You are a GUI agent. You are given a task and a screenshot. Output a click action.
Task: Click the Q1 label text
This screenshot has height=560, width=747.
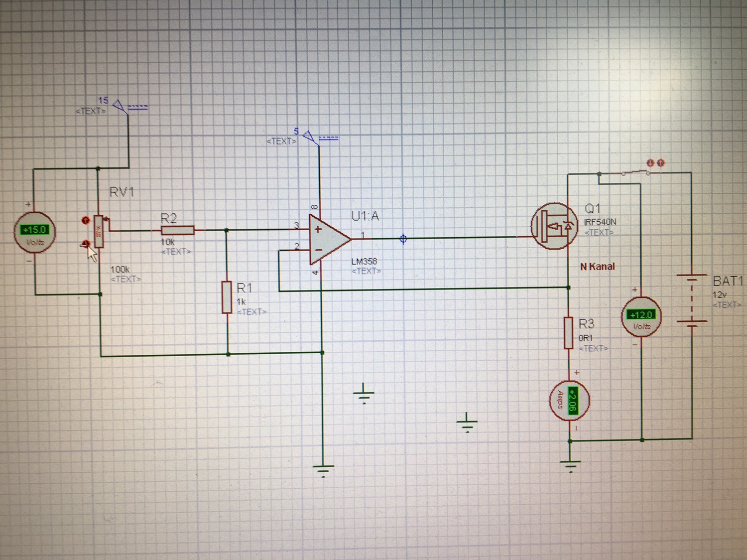[593, 208]
